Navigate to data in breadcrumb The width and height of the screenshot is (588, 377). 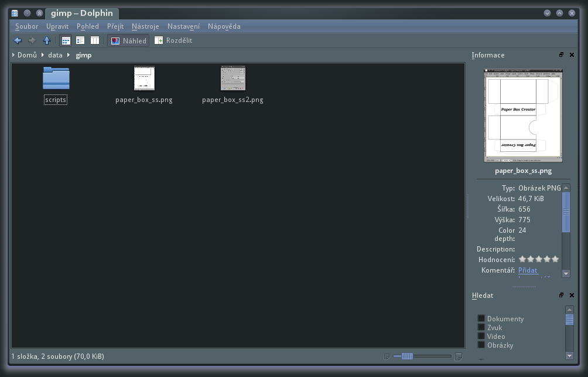pyautogui.click(x=55, y=55)
